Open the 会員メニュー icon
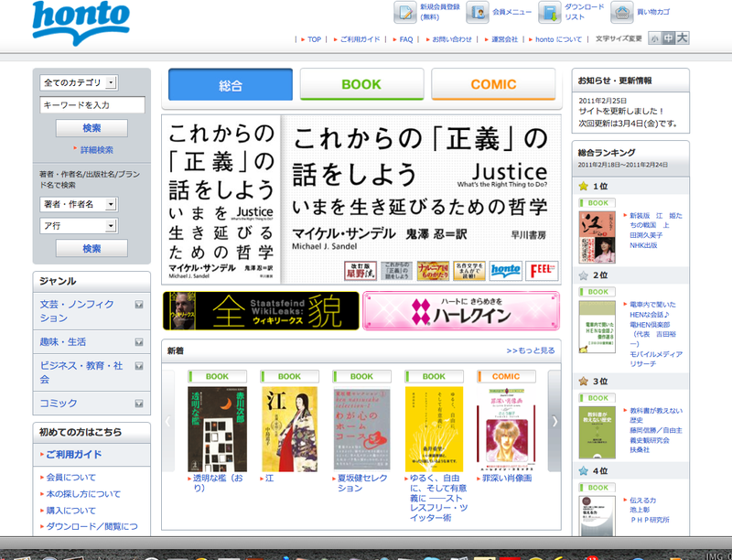The image size is (732, 560). click(x=477, y=12)
